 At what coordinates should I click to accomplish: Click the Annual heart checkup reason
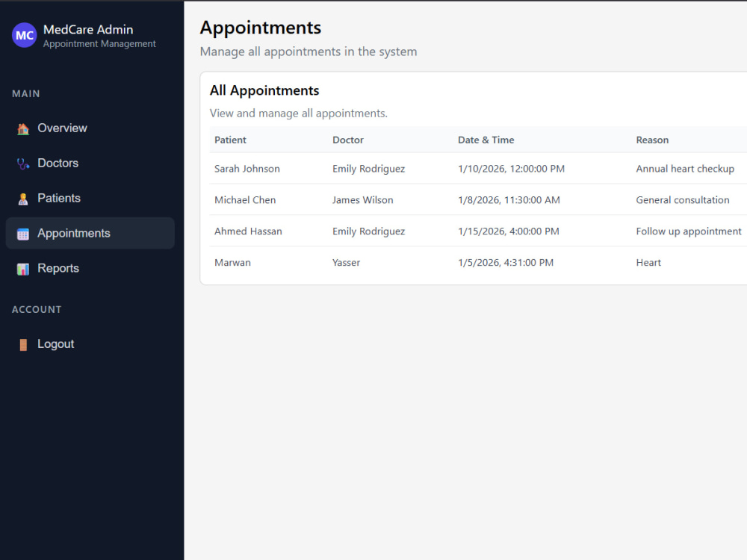685,169
